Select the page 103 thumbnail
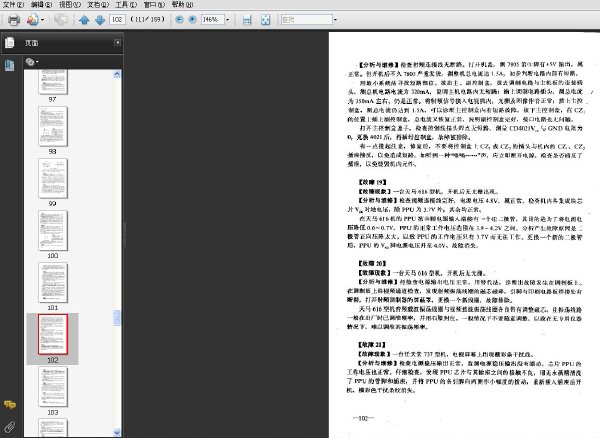Viewport: 600px width, 438px height. (53, 387)
